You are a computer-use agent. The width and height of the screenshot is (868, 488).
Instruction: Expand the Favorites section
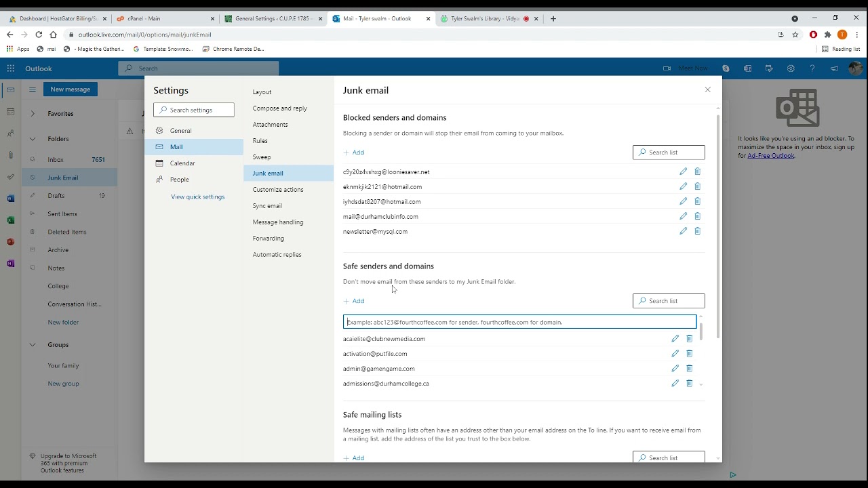coord(32,114)
